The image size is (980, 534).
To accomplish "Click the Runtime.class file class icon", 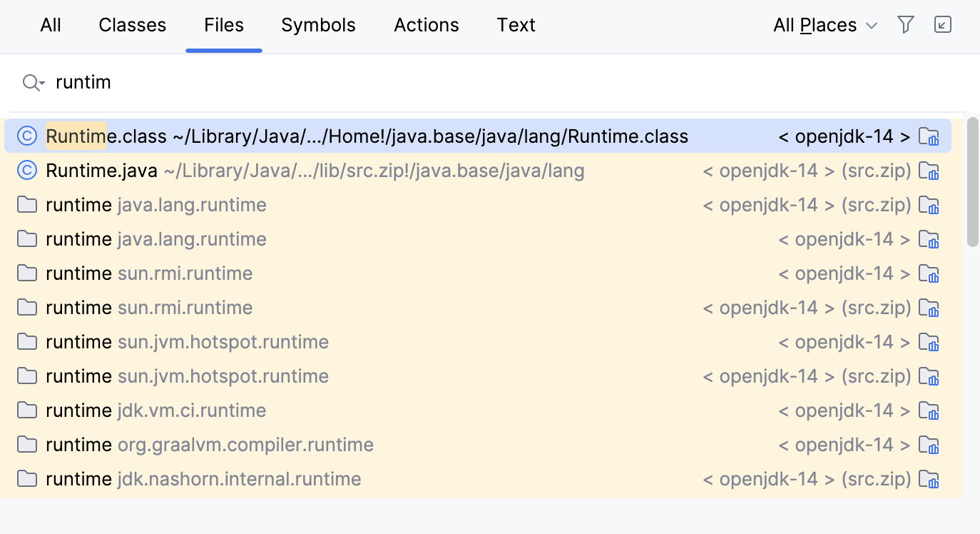I will point(27,136).
